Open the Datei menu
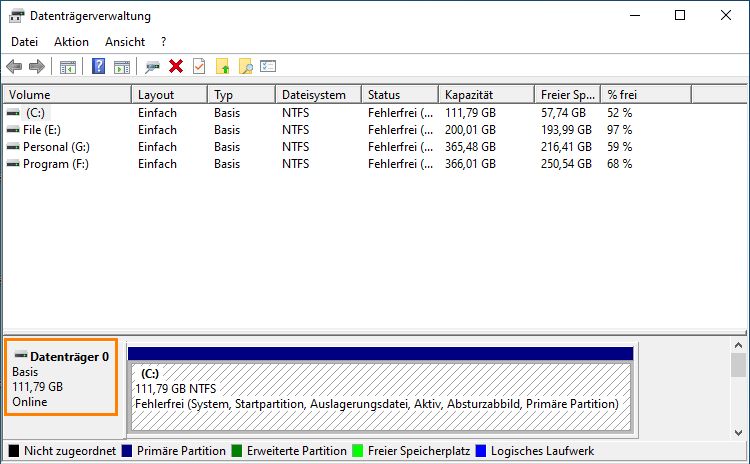 [24, 42]
